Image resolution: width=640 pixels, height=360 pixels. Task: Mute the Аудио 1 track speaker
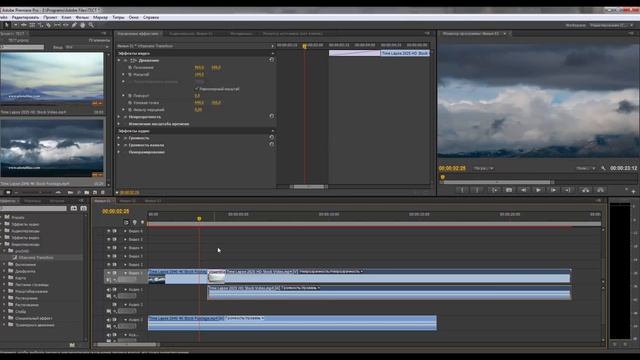[109, 289]
